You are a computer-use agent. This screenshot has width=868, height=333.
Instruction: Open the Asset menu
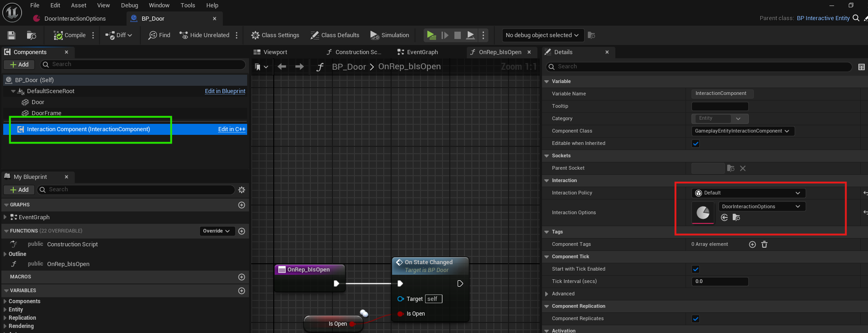point(79,6)
